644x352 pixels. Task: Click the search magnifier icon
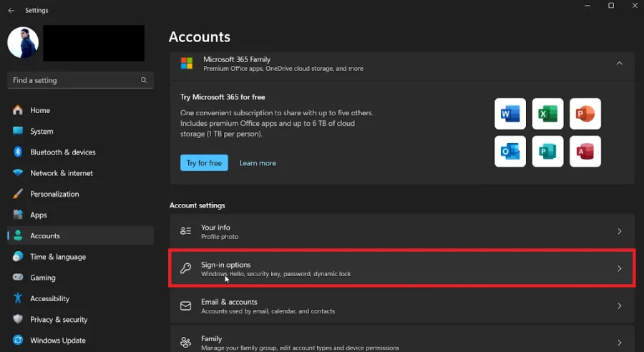click(144, 80)
